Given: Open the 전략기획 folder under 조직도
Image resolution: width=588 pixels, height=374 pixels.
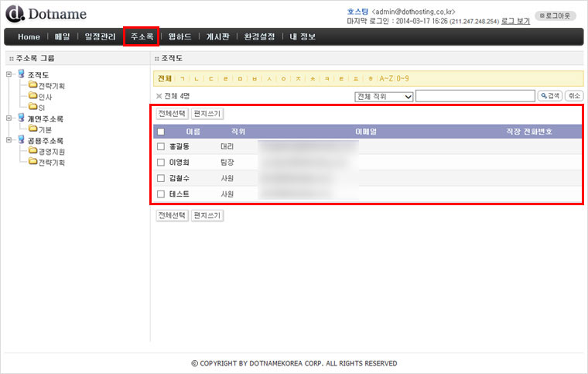Looking at the screenshot, I should pyautogui.click(x=51, y=86).
